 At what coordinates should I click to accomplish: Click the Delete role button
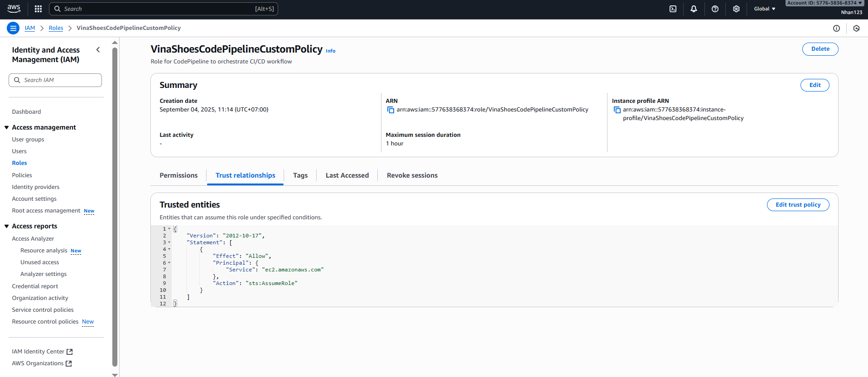pyautogui.click(x=820, y=49)
